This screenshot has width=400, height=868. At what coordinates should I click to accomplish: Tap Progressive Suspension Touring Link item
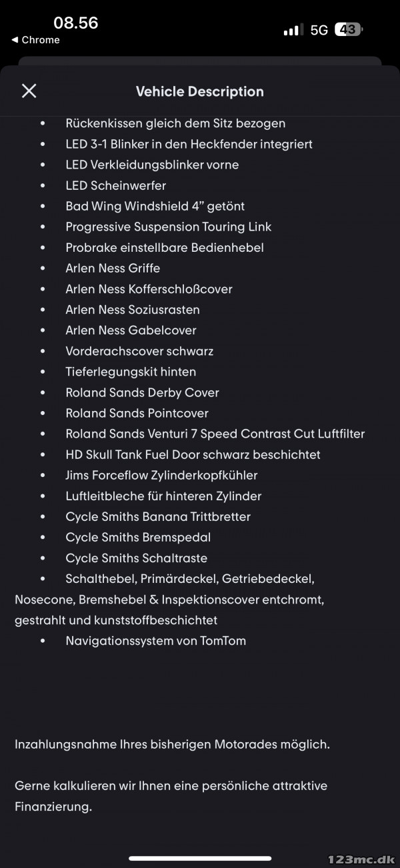[x=169, y=226]
